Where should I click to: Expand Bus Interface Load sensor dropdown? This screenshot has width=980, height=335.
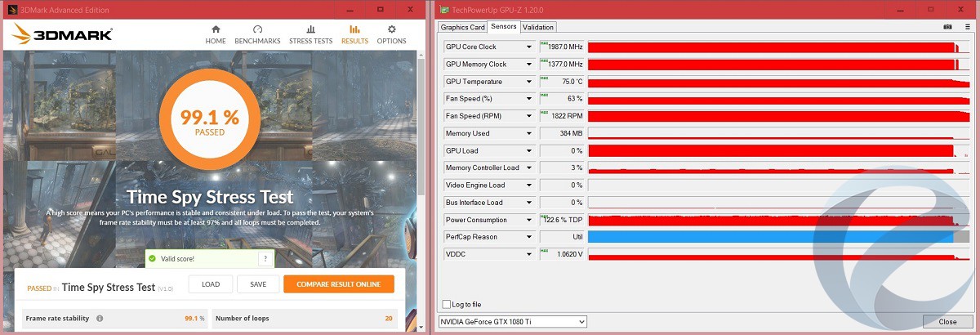click(x=529, y=203)
